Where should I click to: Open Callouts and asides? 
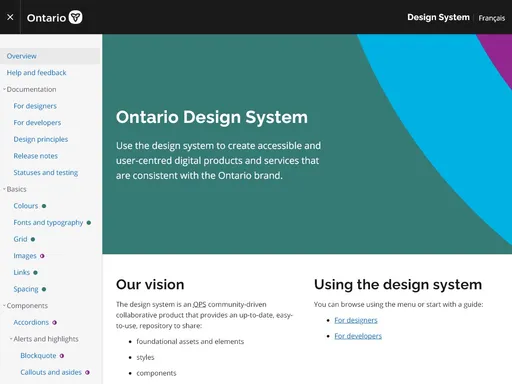(51, 372)
